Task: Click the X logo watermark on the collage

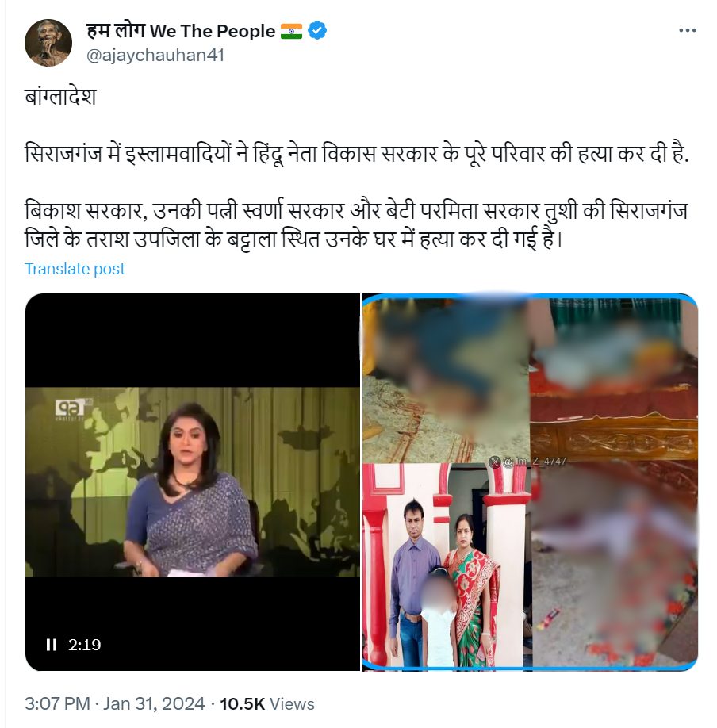Action: tap(495, 462)
